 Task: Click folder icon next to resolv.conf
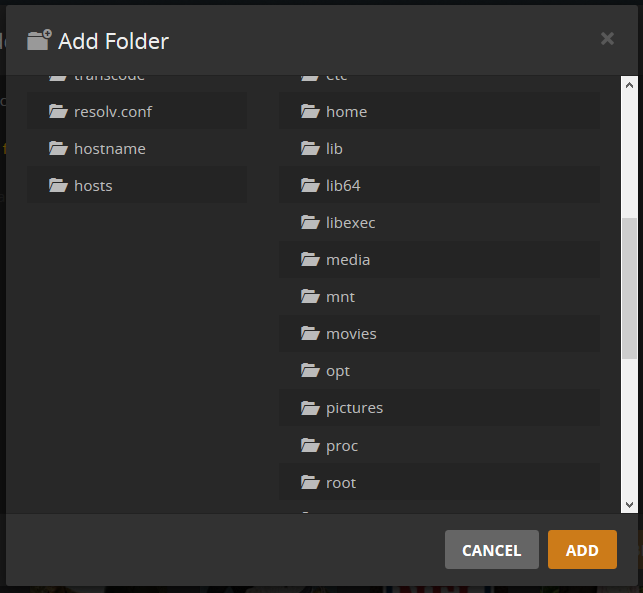click(58, 111)
